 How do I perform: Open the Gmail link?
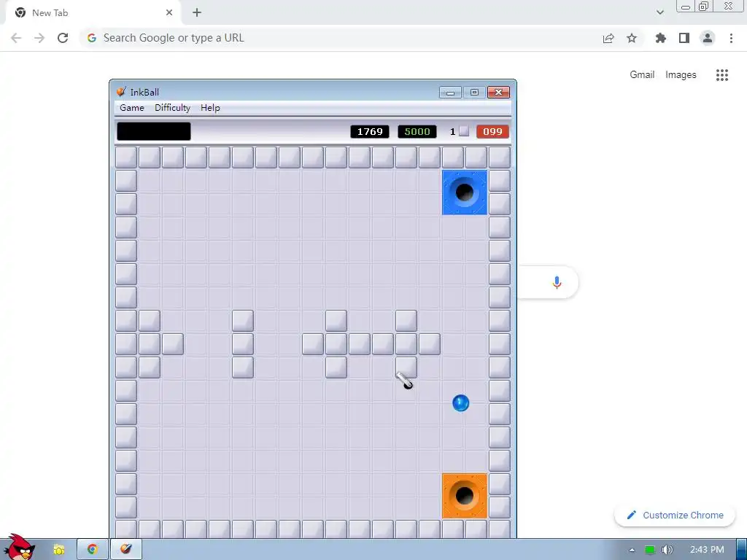click(642, 75)
